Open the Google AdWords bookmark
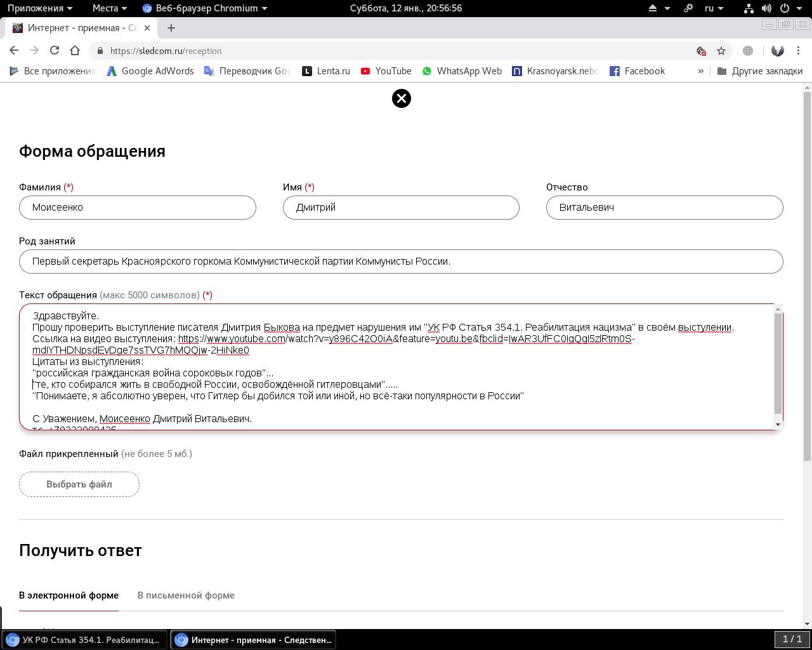Screen dimensions: 812x650 tap(150, 71)
